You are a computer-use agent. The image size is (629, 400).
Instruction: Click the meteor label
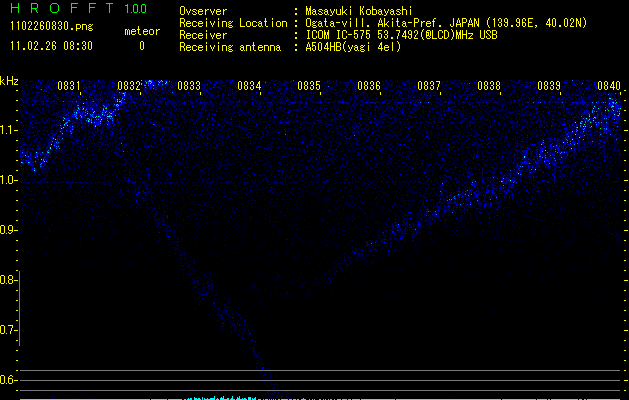(x=142, y=31)
